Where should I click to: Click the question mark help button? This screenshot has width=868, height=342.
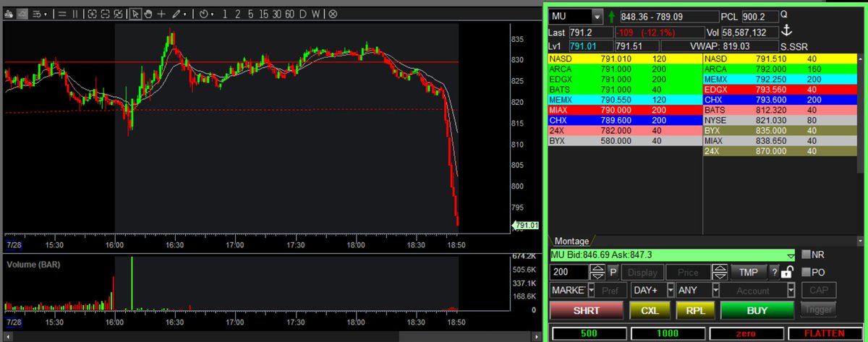coord(774,273)
